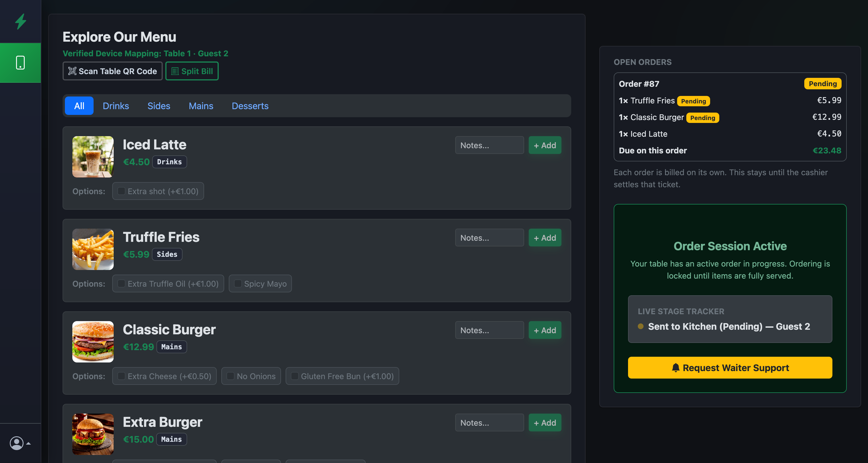Click the OPEN ORDERS panel title

[642, 62]
